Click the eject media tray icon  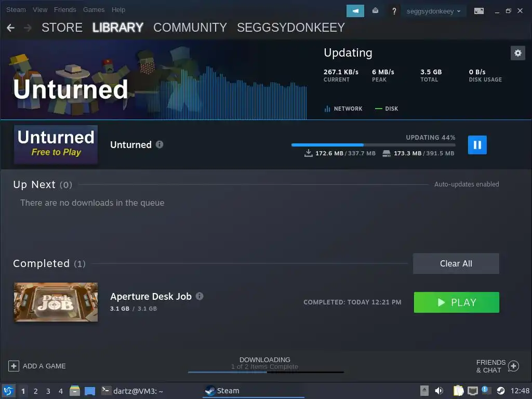click(x=424, y=391)
